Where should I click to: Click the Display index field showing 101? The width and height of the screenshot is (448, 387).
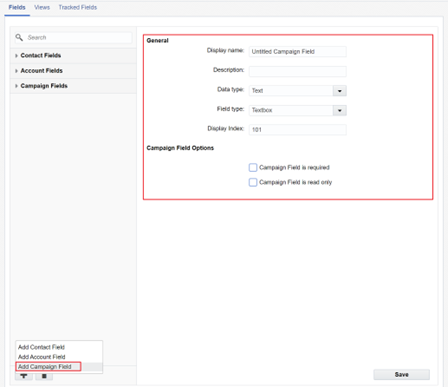(298, 130)
